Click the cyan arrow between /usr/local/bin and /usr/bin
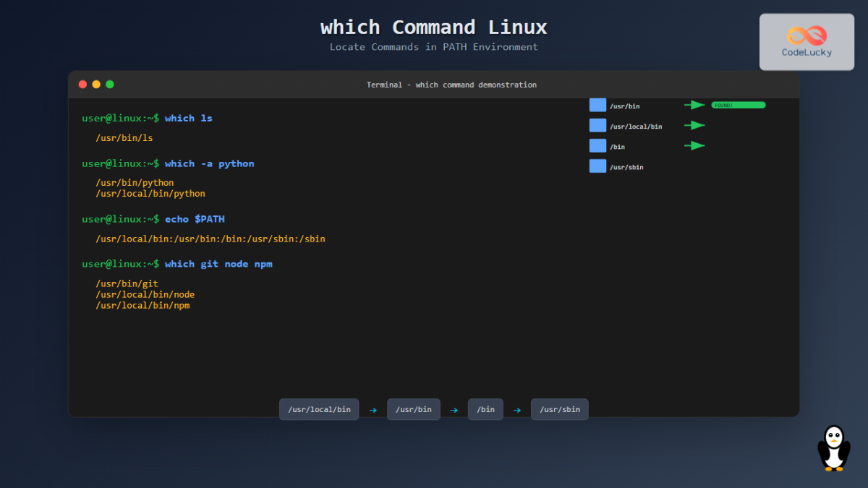Viewport: 868px width, 488px height. coord(373,409)
